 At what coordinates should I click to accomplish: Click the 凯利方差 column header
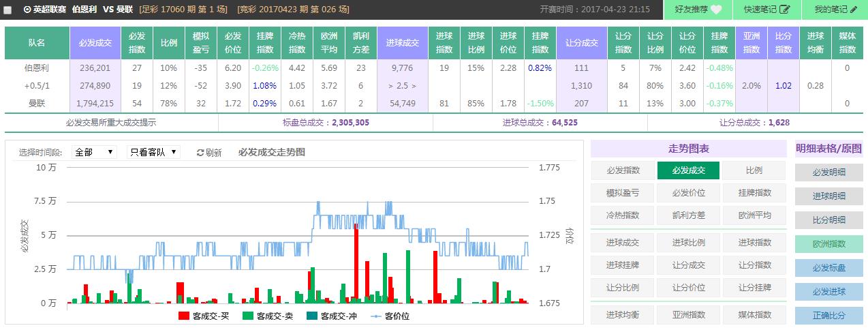[360, 43]
